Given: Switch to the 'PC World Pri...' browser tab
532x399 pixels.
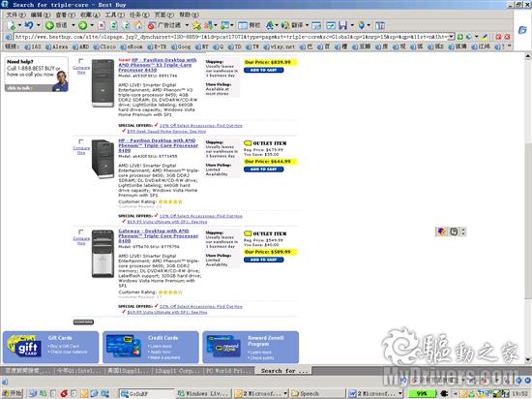Looking at the screenshot, I should pyautogui.click(x=229, y=371).
